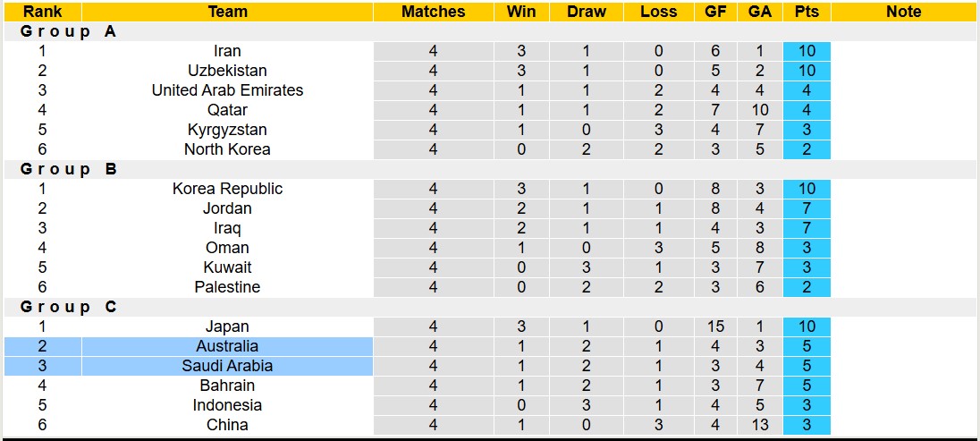Click the Rank column header
The image size is (980, 441).
coord(41,12)
